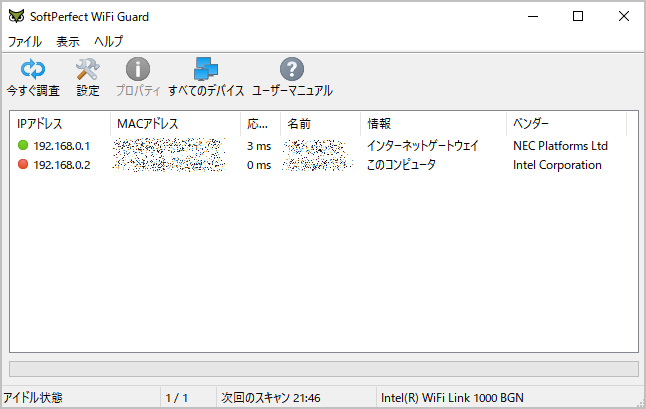The image size is (646, 409).
Task: Click blurred name cell of gateway row
Action: tap(315, 146)
